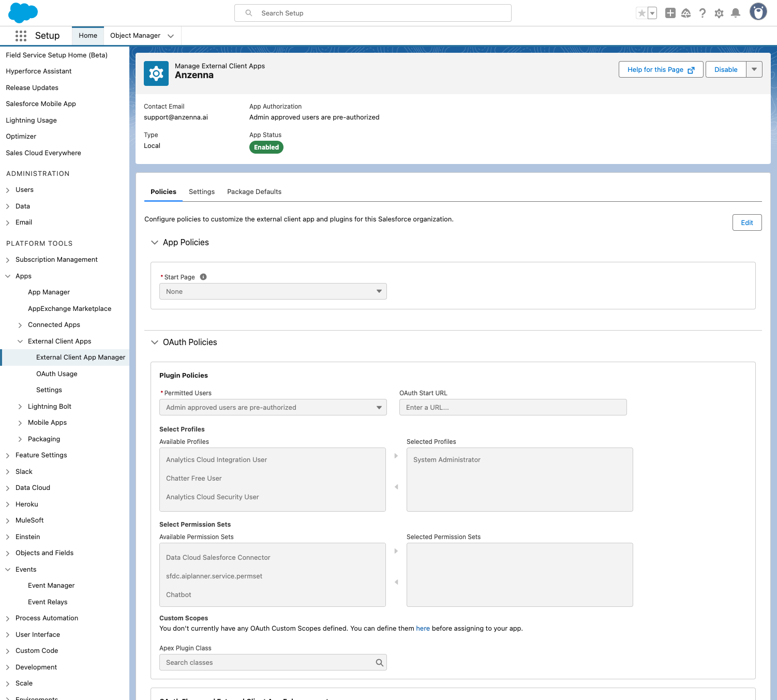Open the App Launcher grid icon
The height and width of the screenshot is (700, 777).
point(21,36)
